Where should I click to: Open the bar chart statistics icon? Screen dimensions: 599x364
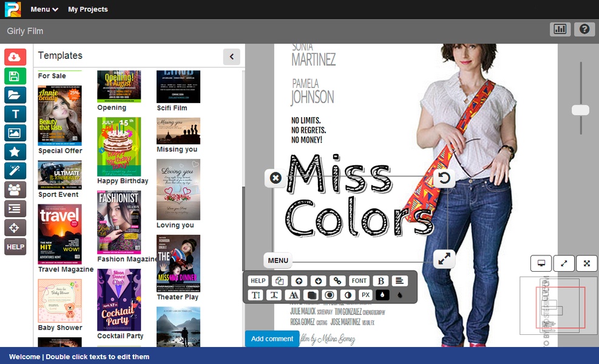[560, 29]
